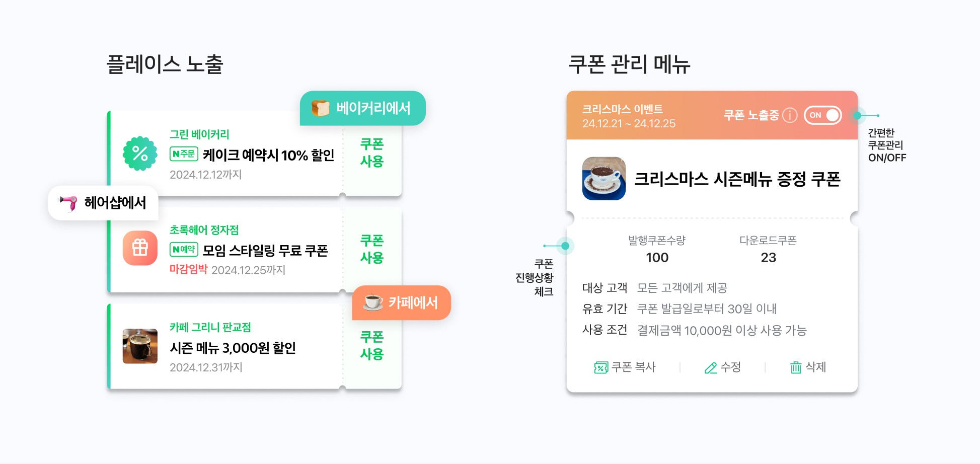Viewport: 980px width, 464px height.
Task: Click the pencil 수정 edit icon
Action: pyautogui.click(x=710, y=368)
